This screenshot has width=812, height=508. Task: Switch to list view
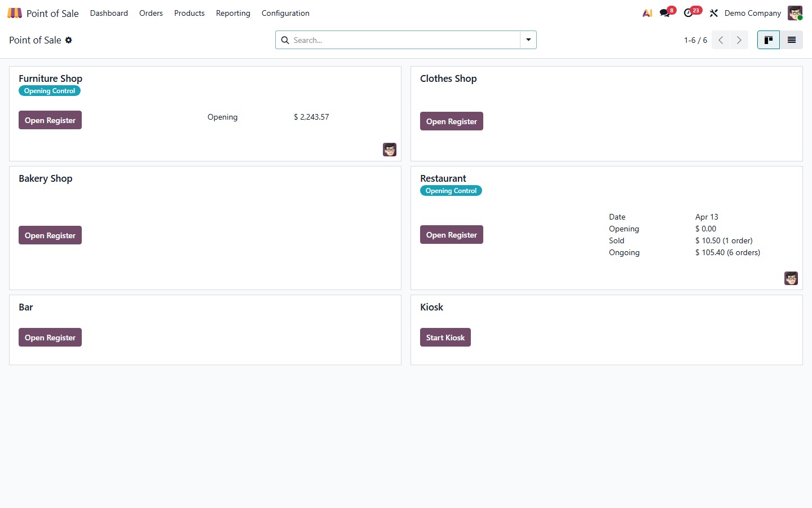[x=791, y=40]
